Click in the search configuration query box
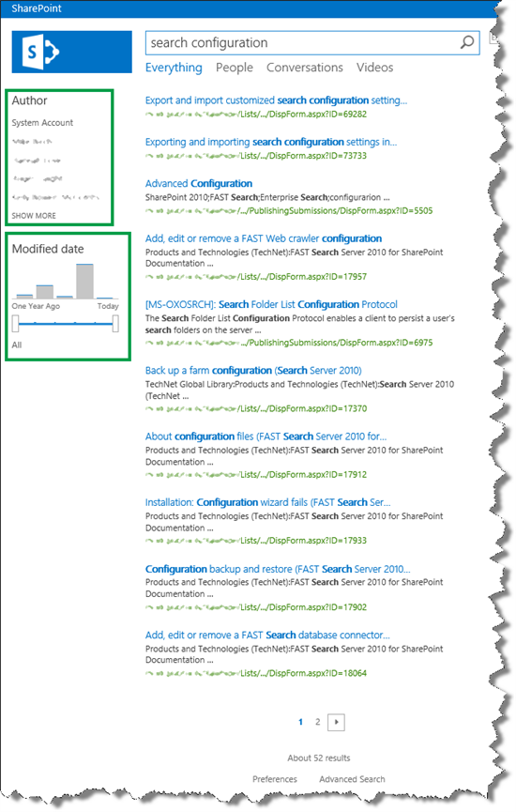Viewport: 516px width, 812px height. click(302, 42)
